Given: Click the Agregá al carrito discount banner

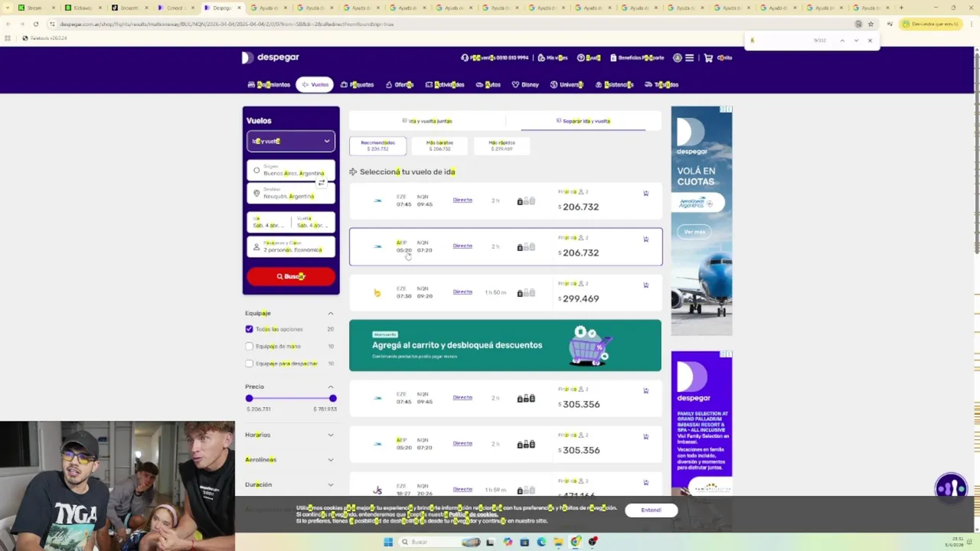Looking at the screenshot, I should (505, 345).
